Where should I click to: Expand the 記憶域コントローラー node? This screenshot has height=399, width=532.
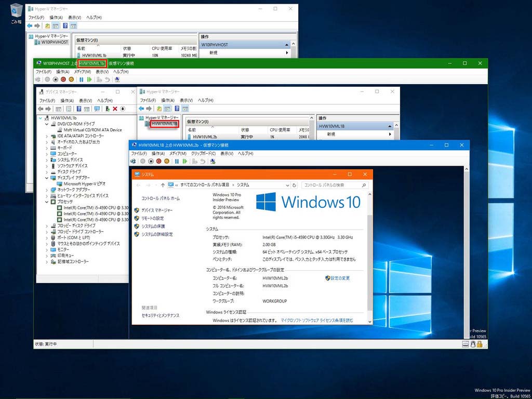[x=47, y=262]
